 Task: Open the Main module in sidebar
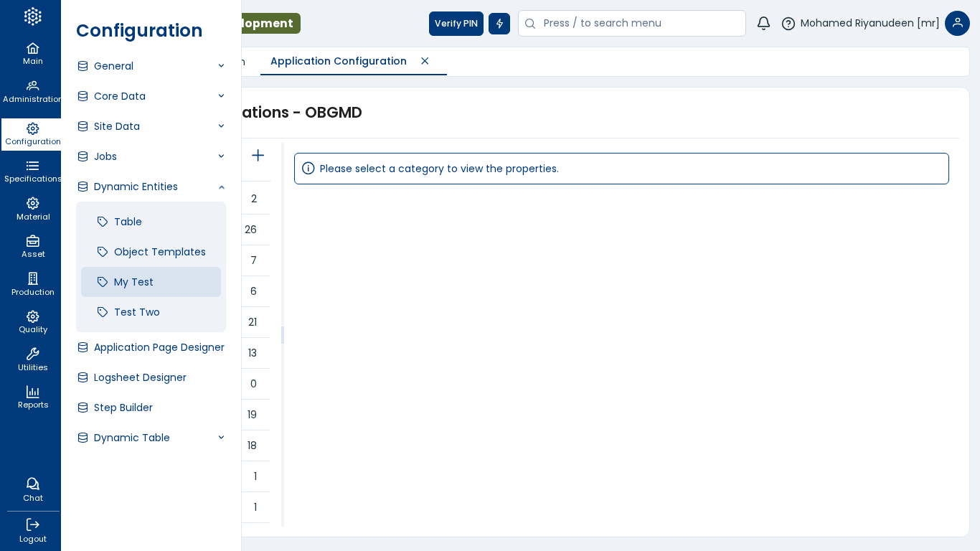32,54
